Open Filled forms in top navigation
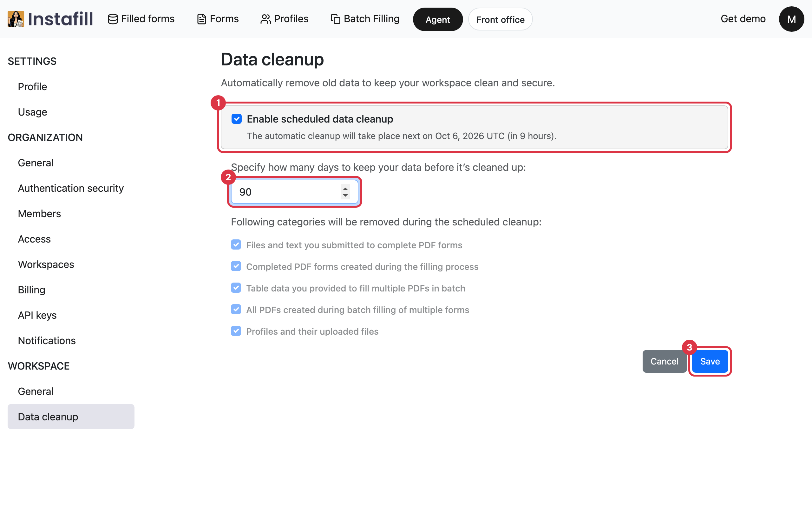812x508 pixels. [x=141, y=19]
